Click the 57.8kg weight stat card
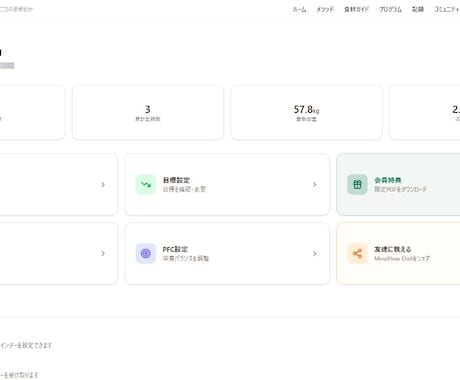Image resolution: width=460 pixels, height=380 pixels. (x=306, y=112)
